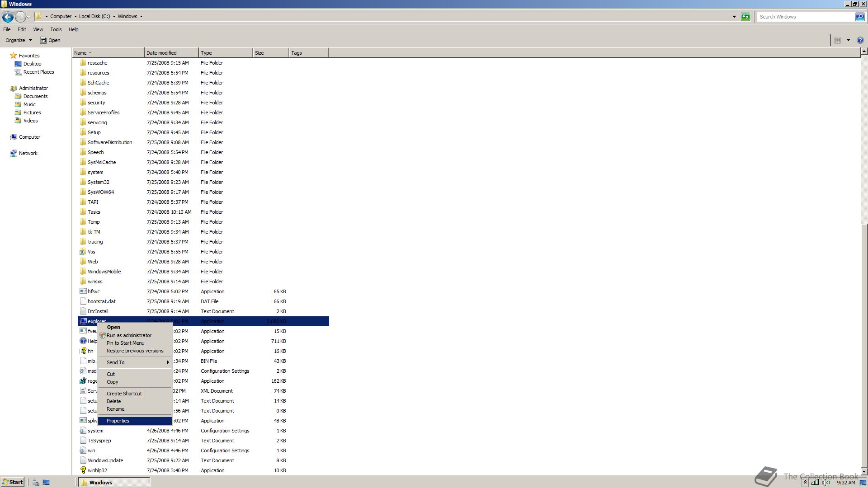Select the System32 folder icon
The image size is (868, 488).
click(83, 182)
